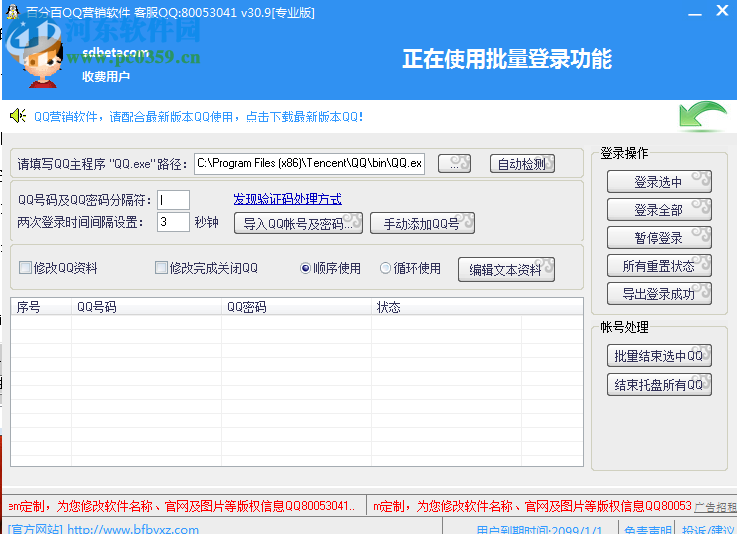Click the 序号 column header
Image resolution: width=737 pixels, height=534 pixels.
coord(41,307)
